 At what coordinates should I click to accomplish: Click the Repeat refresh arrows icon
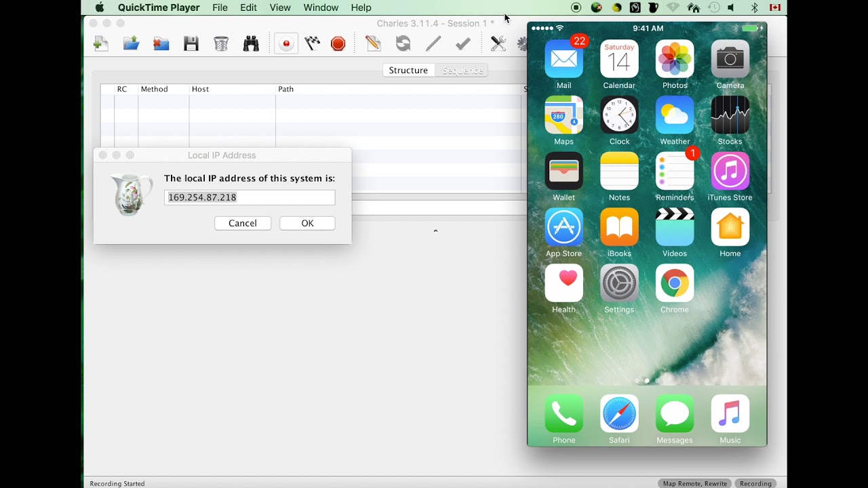coord(403,44)
